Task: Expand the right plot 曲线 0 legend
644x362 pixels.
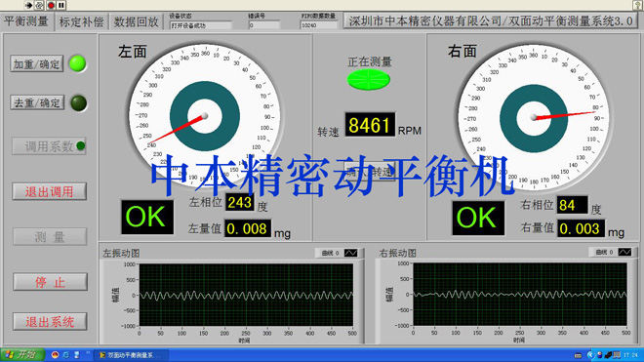Action: 604,252
